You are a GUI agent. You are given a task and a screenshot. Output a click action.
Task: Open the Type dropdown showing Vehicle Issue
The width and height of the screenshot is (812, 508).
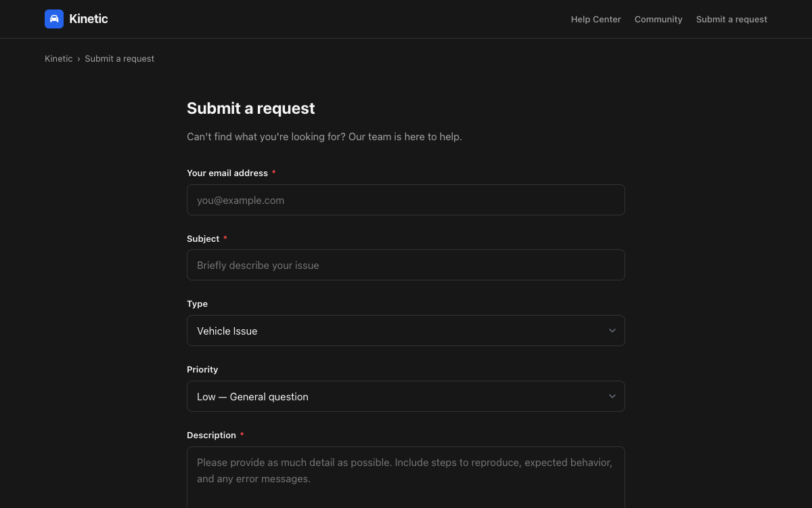point(406,331)
